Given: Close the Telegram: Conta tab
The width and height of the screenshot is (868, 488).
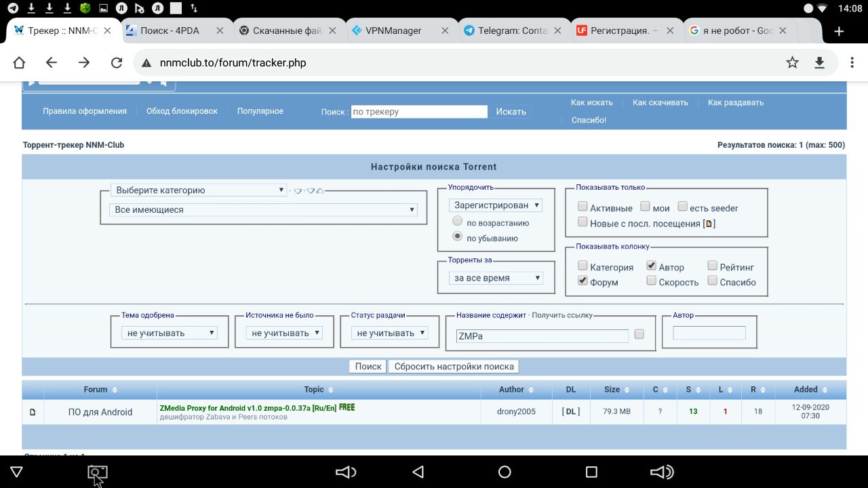Looking at the screenshot, I should click(x=557, y=30).
